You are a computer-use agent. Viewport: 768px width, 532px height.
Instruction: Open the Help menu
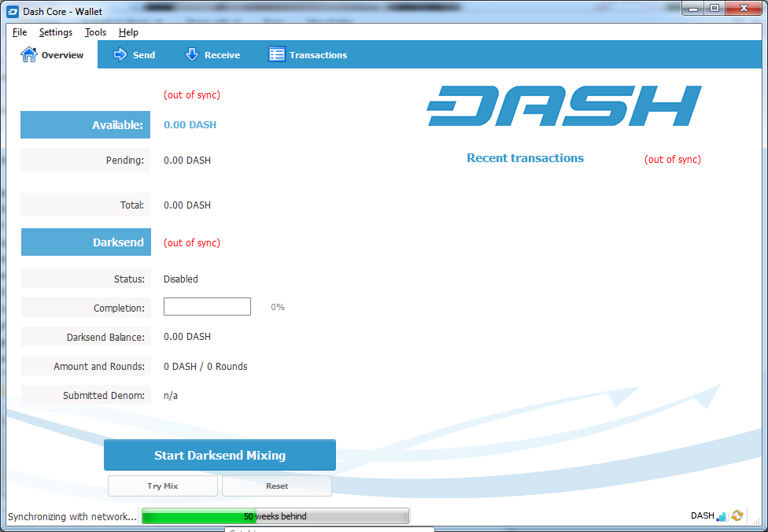(128, 32)
